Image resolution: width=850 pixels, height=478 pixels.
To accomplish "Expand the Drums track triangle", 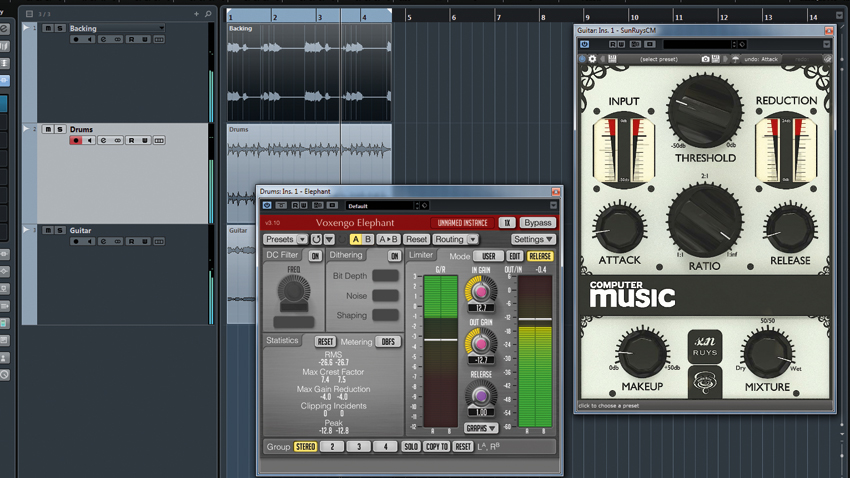I will (x=25, y=128).
